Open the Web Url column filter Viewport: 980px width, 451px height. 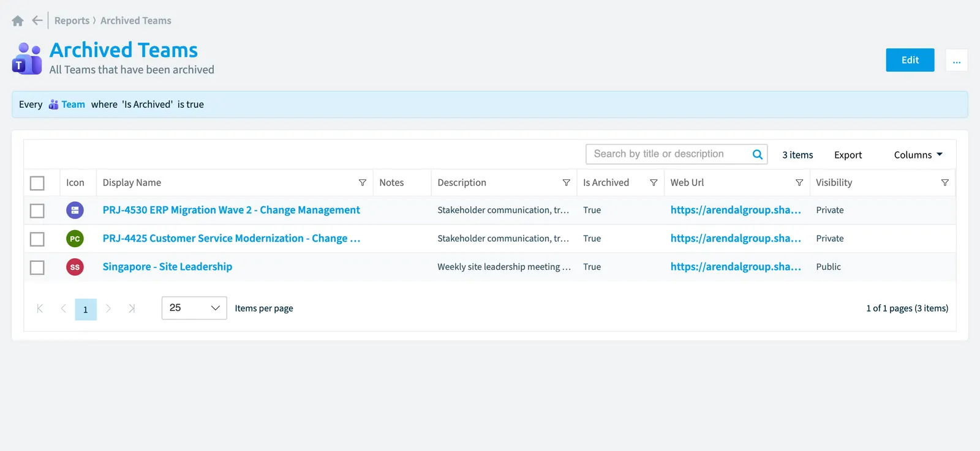tap(799, 182)
